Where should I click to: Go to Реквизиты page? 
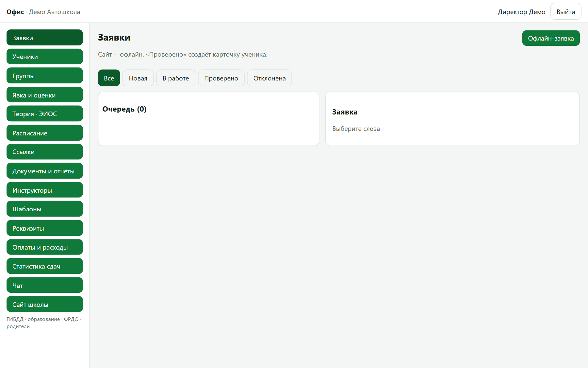45,228
